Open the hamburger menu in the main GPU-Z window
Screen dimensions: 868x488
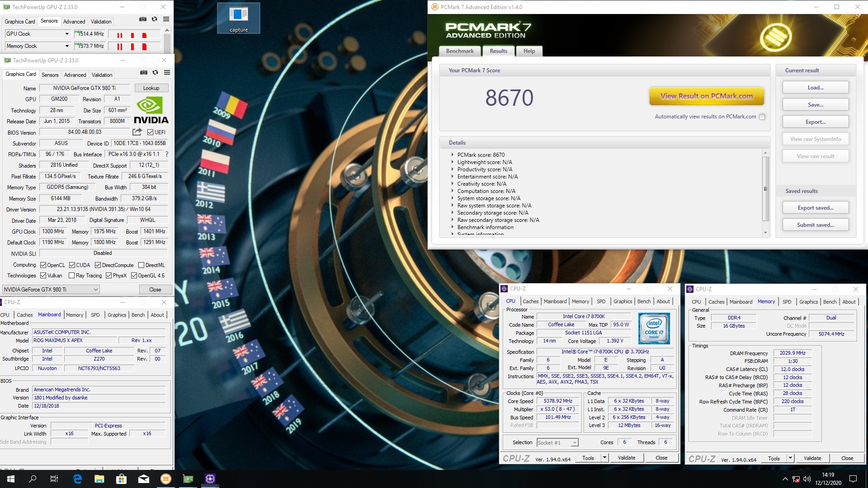[x=167, y=72]
